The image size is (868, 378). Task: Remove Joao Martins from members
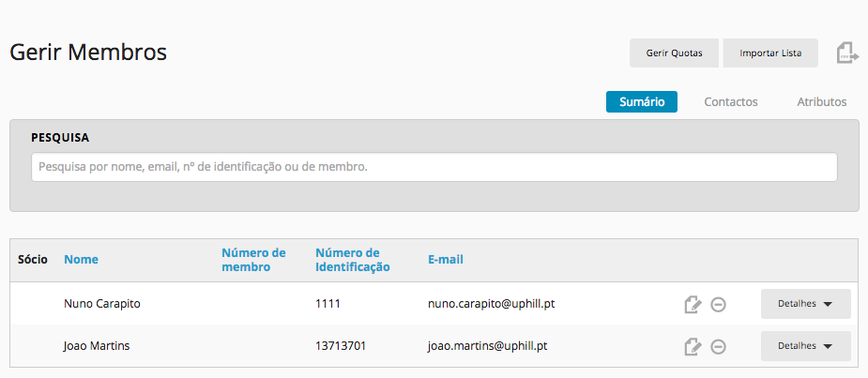718,346
